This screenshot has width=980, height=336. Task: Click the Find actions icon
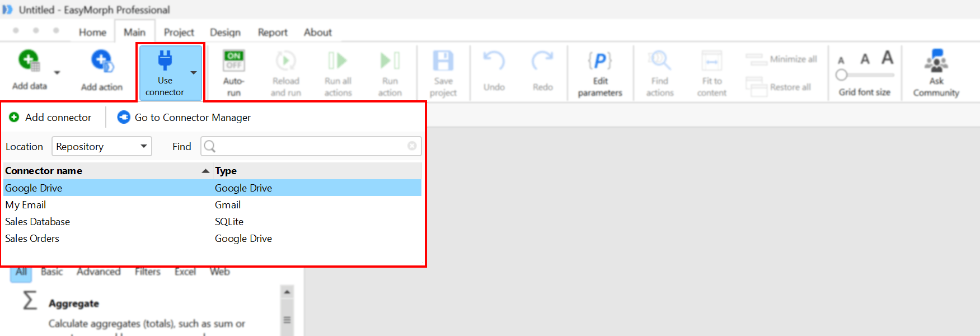659,60
